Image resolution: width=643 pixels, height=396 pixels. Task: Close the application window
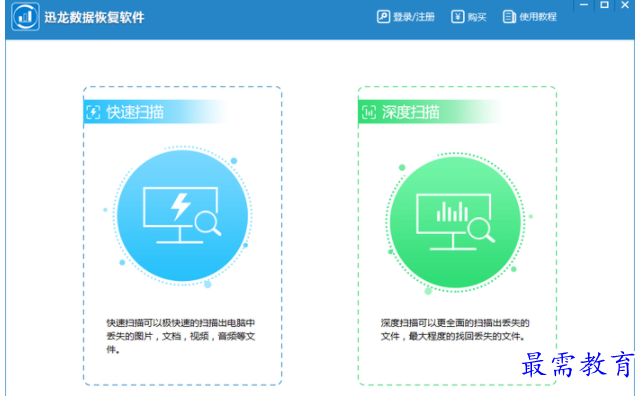[x=625, y=5]
